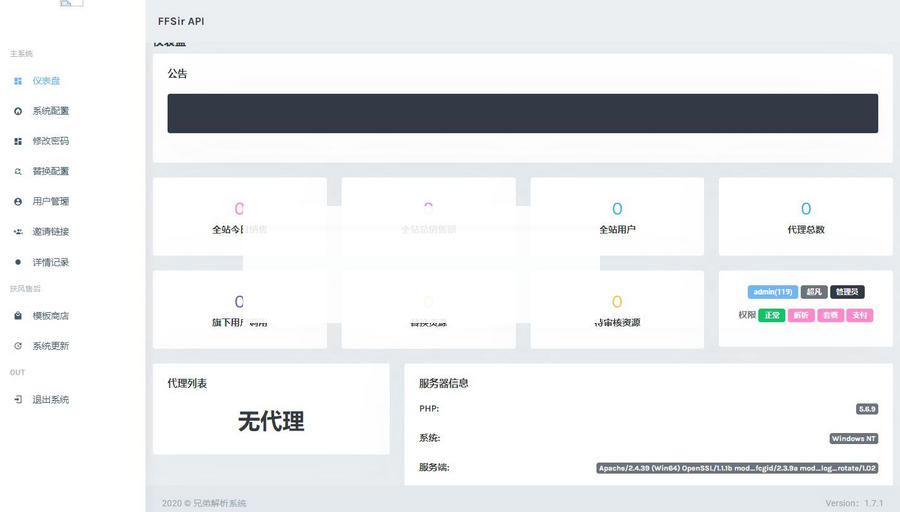This screenshot has width=900, height=512.
Task: Click the green 正常 permission badge
Action: 771,315
